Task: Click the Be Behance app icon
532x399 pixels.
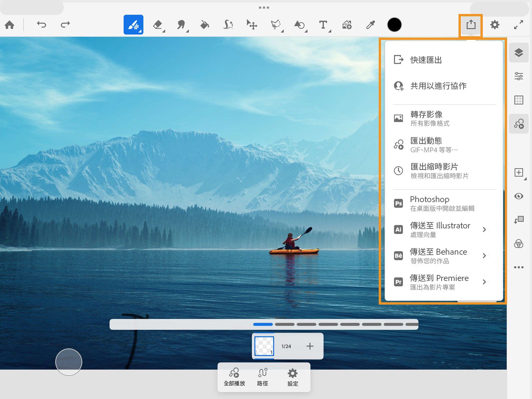Action: click(x=398, y=256)
